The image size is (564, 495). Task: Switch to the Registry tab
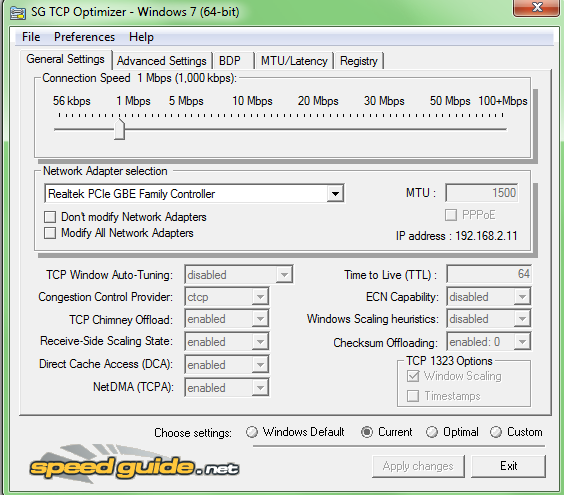click(359, 61)
